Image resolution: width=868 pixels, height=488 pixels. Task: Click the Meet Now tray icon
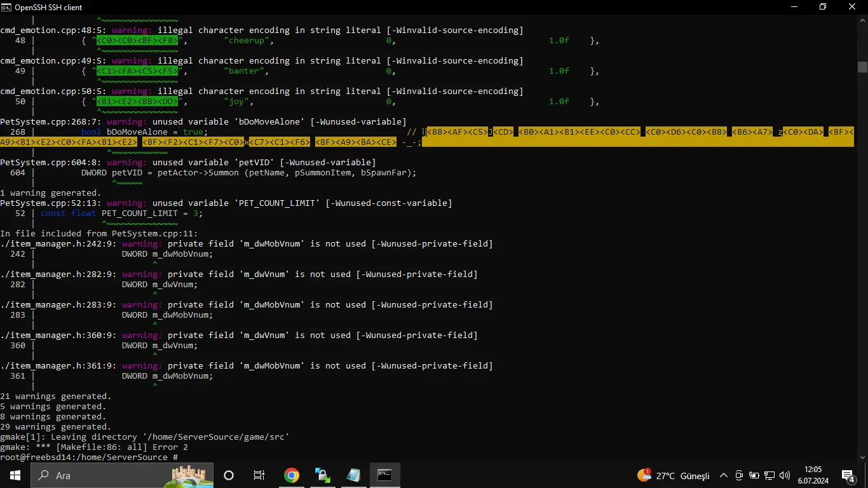tap(739, 475)
